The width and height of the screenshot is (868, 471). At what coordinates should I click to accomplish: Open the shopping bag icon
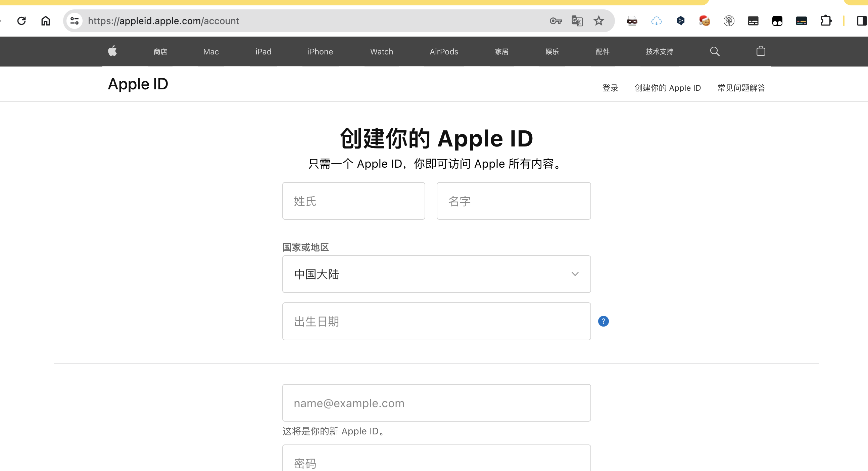click(x=761, y=51)
